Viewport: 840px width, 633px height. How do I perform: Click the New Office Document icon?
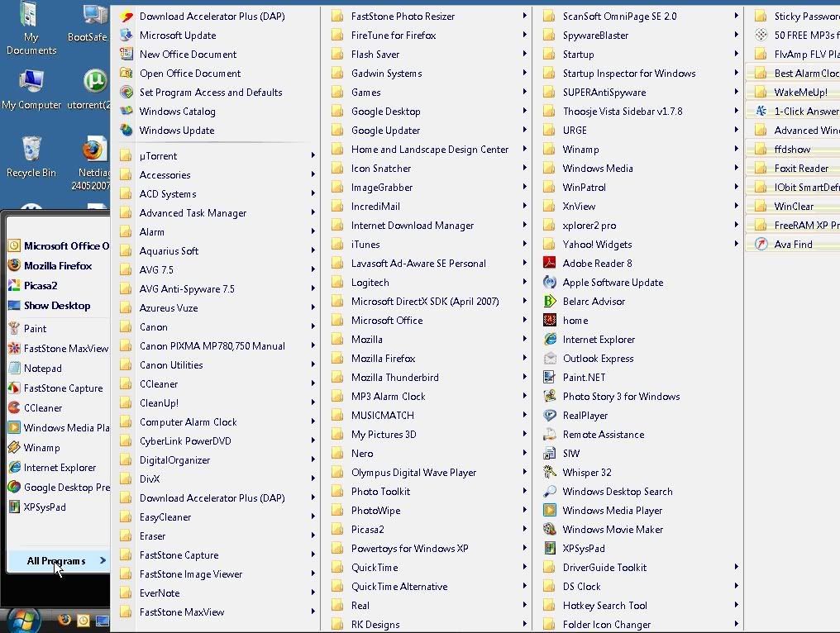(x=126, y=54)
